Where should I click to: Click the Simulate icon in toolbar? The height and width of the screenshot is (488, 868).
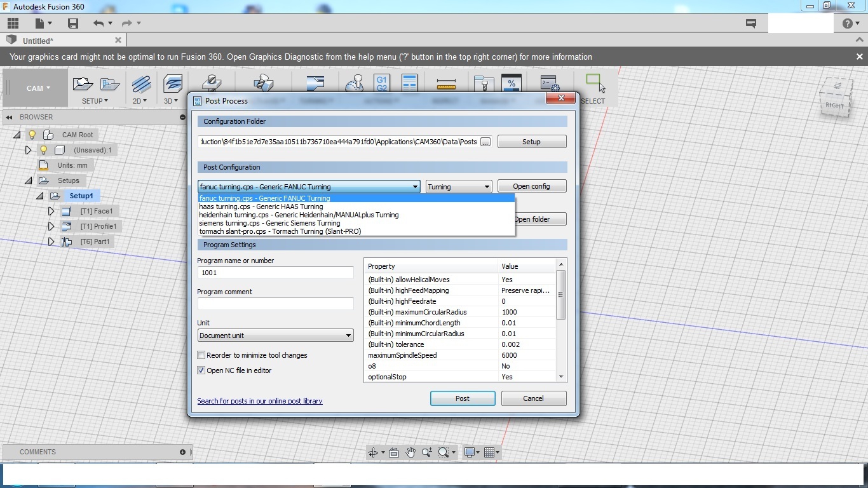pyautogui.click(x=354, y=84)
